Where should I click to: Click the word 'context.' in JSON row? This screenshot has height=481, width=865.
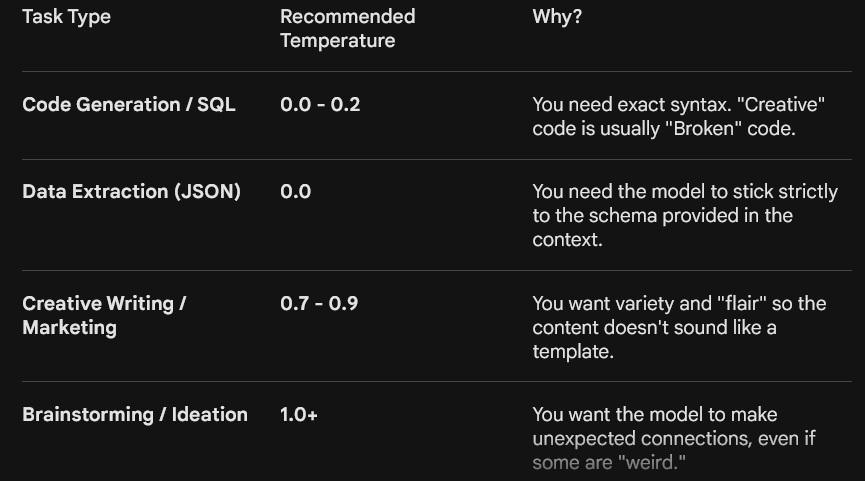pos(567,240)
